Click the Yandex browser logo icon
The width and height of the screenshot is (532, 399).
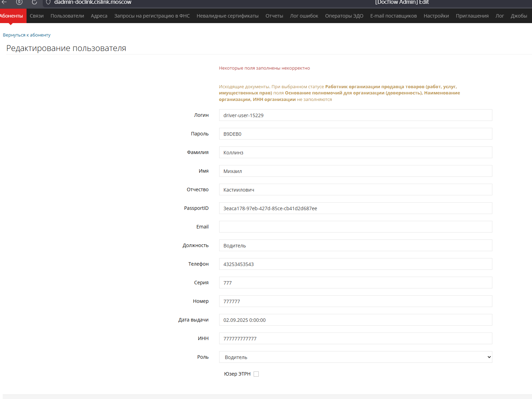point(19,2)
